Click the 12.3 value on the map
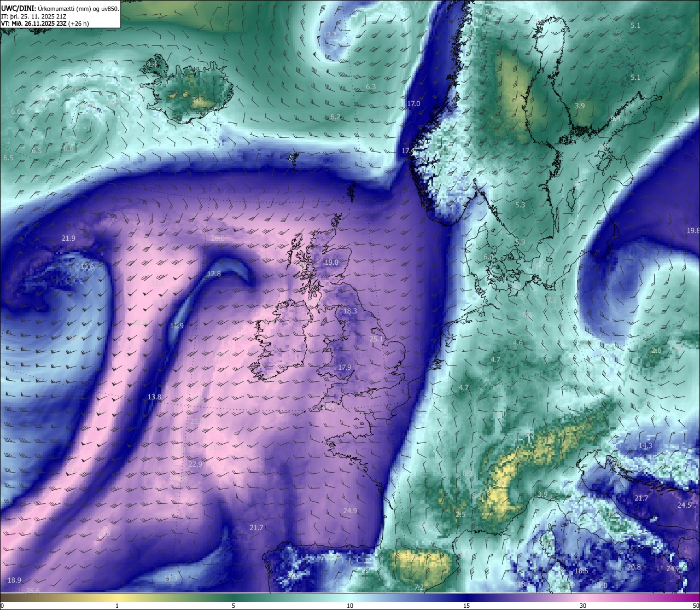This screenshot has width=700, height=610. pos(330,34)
